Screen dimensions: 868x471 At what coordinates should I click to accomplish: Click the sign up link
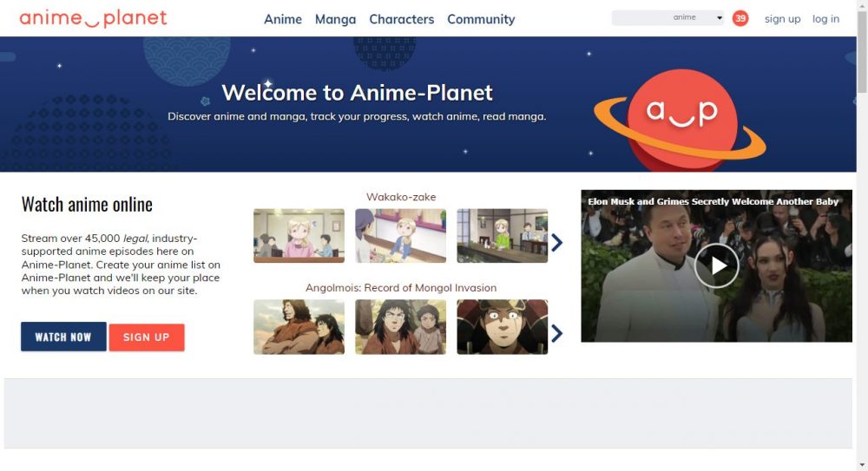click(x=782, y=19)
